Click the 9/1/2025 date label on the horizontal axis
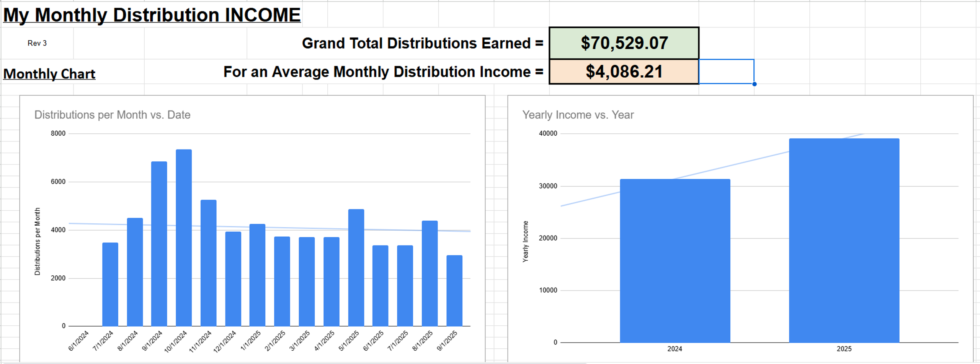Image resolution: width=980 pixels, height=364 pixels. click(447, 341)
